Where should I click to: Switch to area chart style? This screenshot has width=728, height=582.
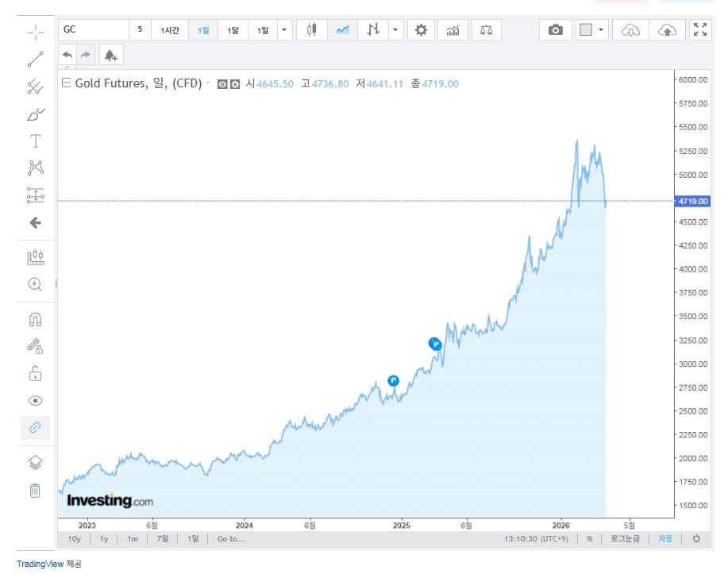point(343,29)
